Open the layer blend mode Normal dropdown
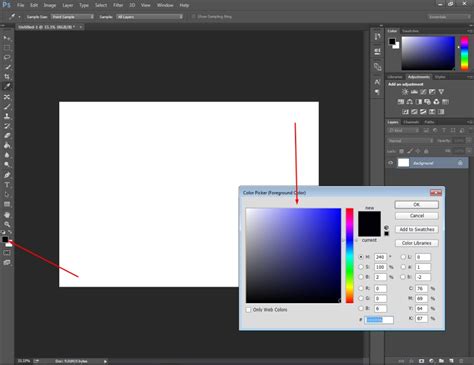Screen dimensions: 474x365 point(410,141)
